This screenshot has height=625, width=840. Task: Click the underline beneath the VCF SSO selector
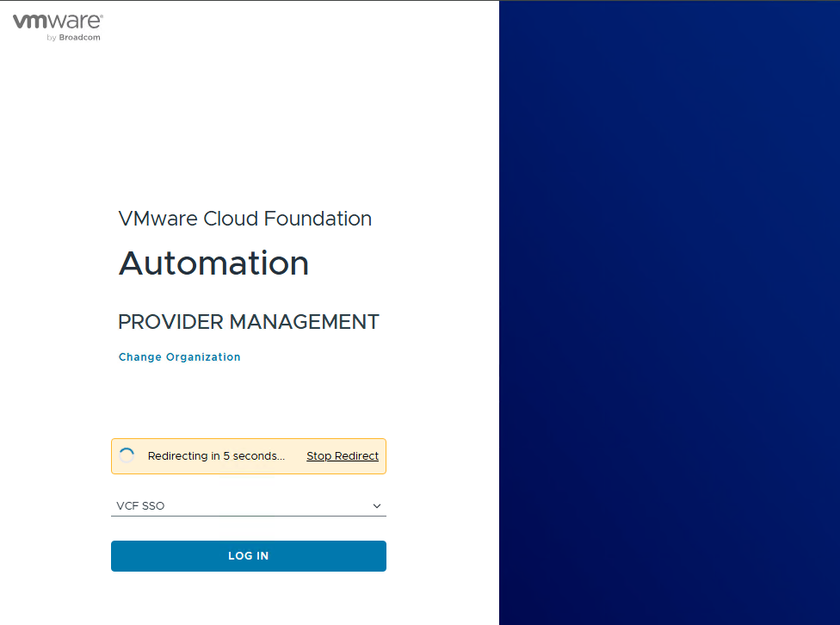[248, 517]
